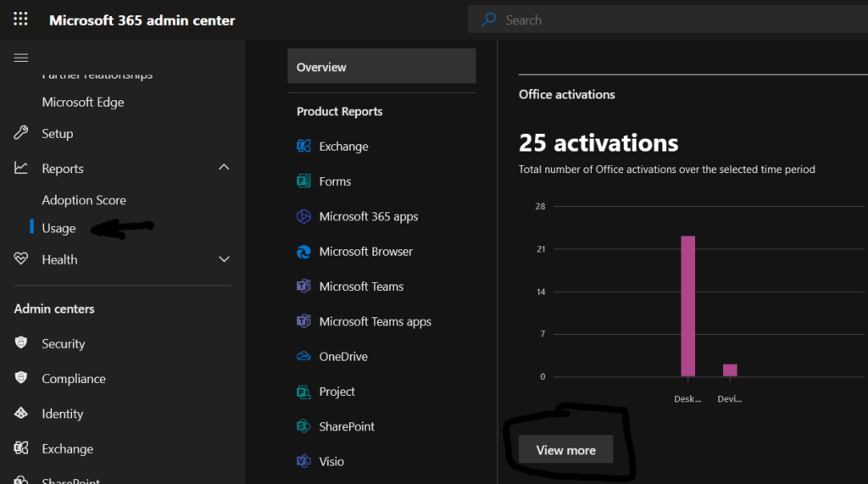Click the Microsoft 365 admin center title
This screenshot has height=484, width=868.
(142, 20)
